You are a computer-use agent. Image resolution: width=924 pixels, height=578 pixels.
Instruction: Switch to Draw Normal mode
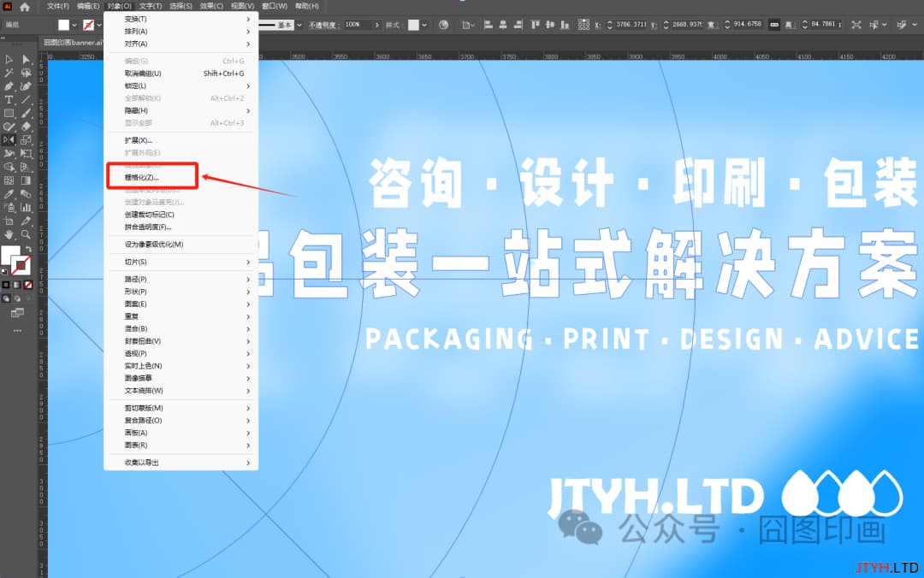click(6, 298)
